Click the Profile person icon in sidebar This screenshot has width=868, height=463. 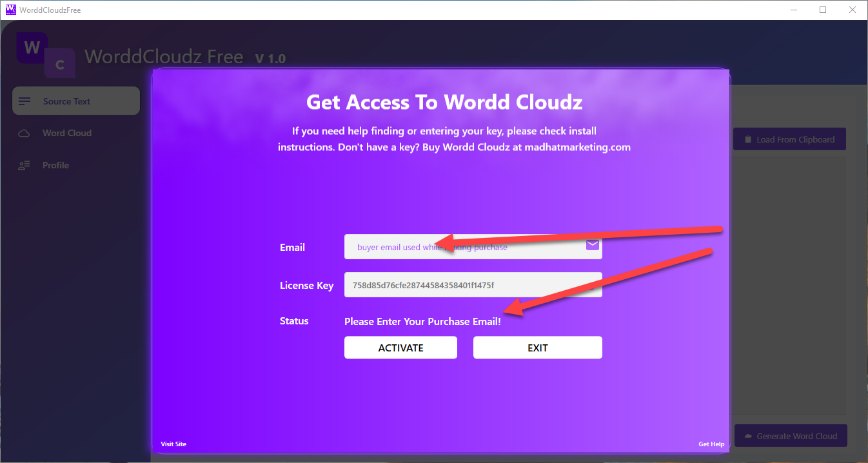(x=25, y=166)
